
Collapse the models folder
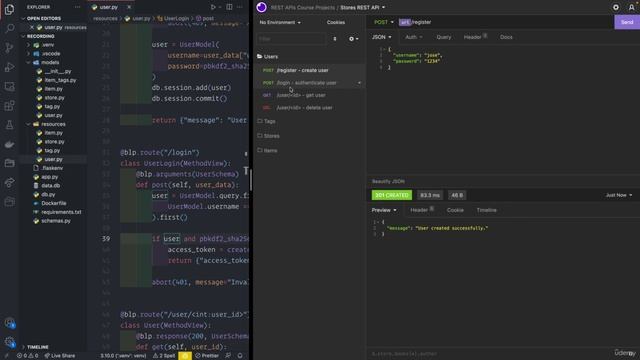50,62
